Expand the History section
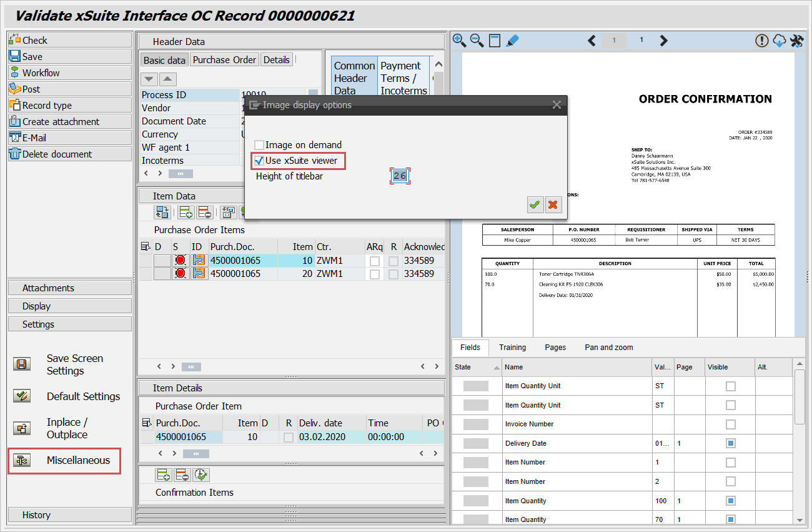812x532 pixels. click(x=70, y=515)
